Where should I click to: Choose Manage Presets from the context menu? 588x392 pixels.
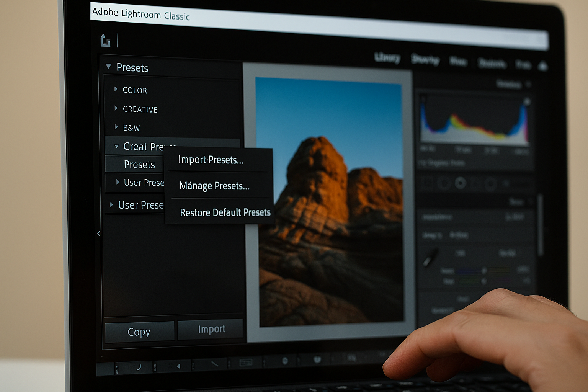214,186
